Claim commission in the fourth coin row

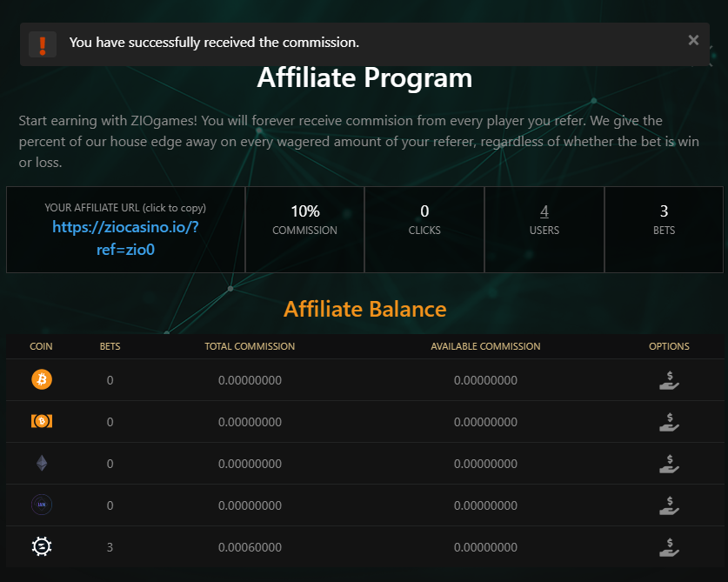[669, 505]
